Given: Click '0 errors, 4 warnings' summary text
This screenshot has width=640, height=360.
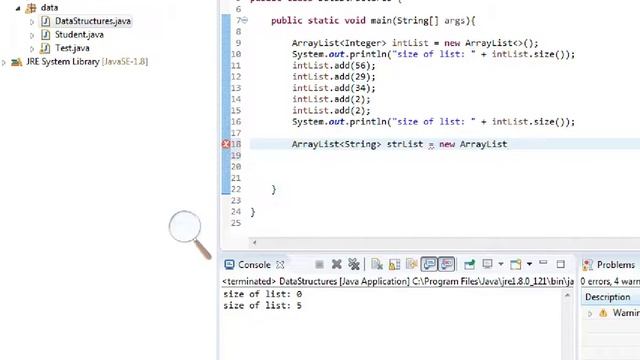Looking at the screenshot, I should [x=610, y=282].
